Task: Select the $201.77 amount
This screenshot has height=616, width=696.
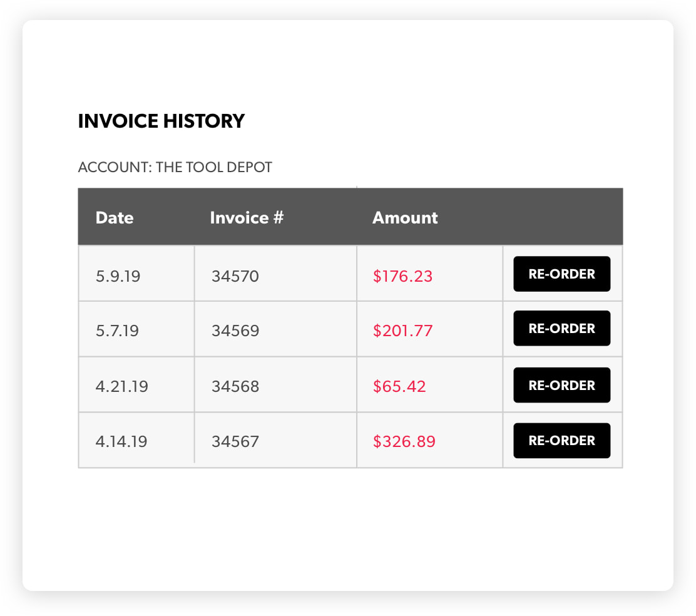Action: [402, 331]
